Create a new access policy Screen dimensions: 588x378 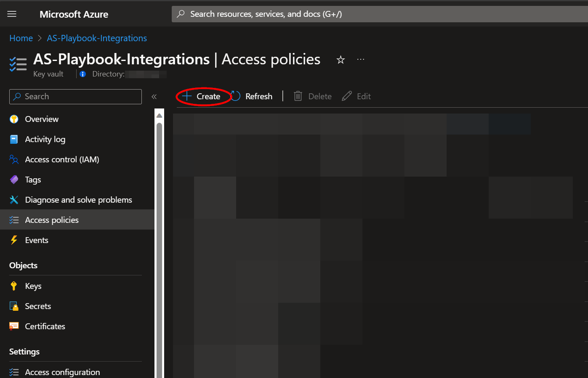[201, 96]
